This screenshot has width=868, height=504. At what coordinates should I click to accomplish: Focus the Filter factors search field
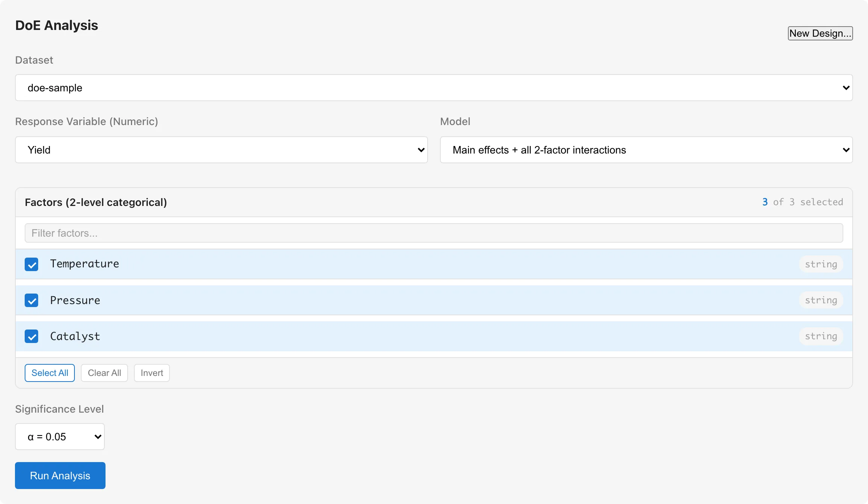(x=434, y=233)
